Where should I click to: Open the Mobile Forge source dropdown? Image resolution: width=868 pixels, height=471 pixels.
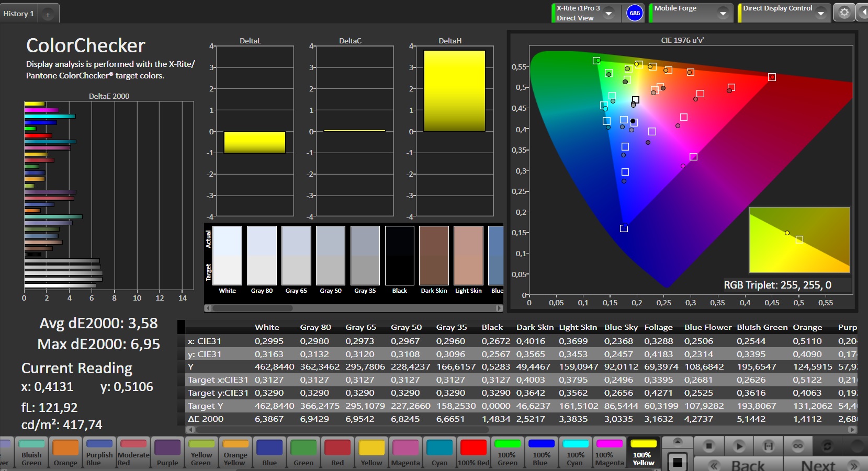tap(723, 13)
